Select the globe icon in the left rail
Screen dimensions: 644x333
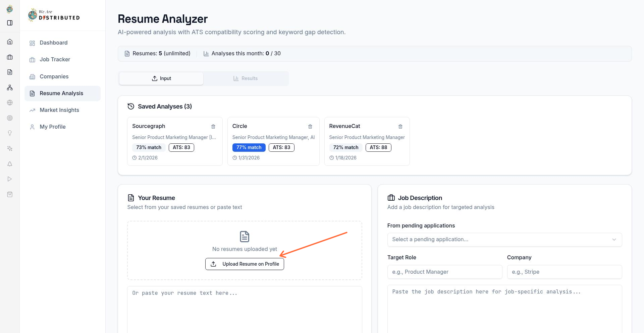(x=10, y=103)
